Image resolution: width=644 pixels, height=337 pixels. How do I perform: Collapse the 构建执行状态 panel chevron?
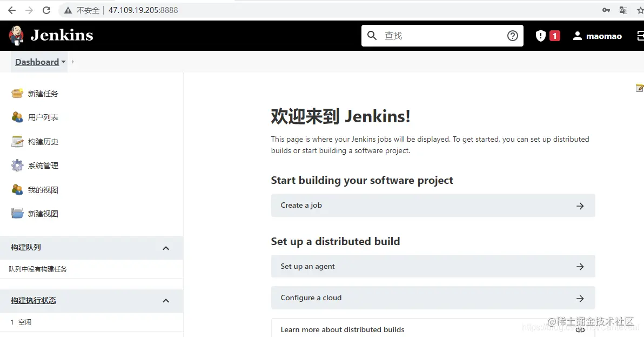(166, 300)
